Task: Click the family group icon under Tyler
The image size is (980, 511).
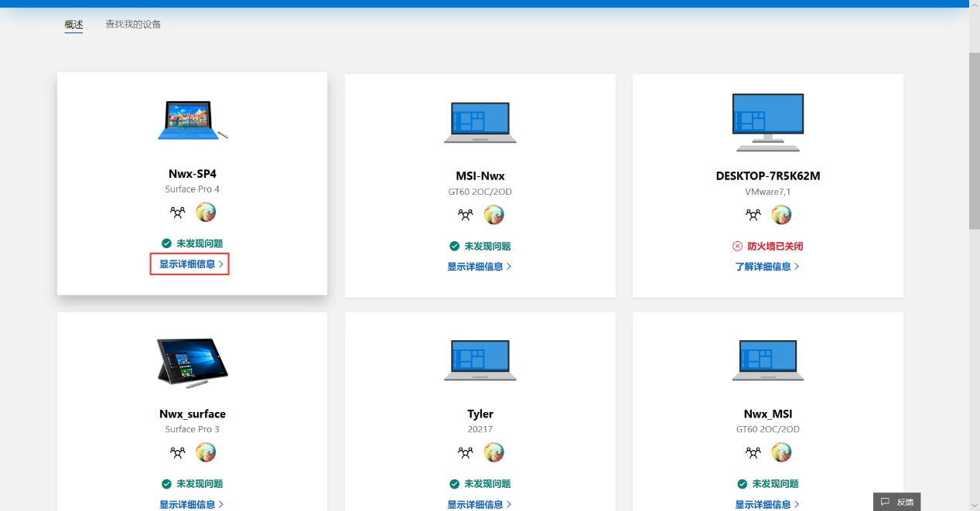Action: 465,452
